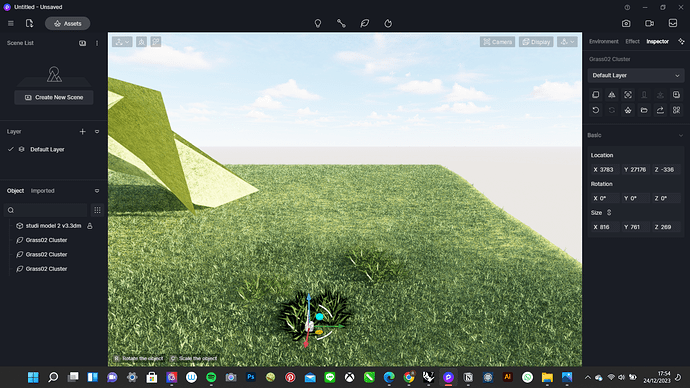The height and width of the screenshot is (388, 690).
Task: Switch to the Effect tab
Action: pyautogui.click(x=632, y=41)
